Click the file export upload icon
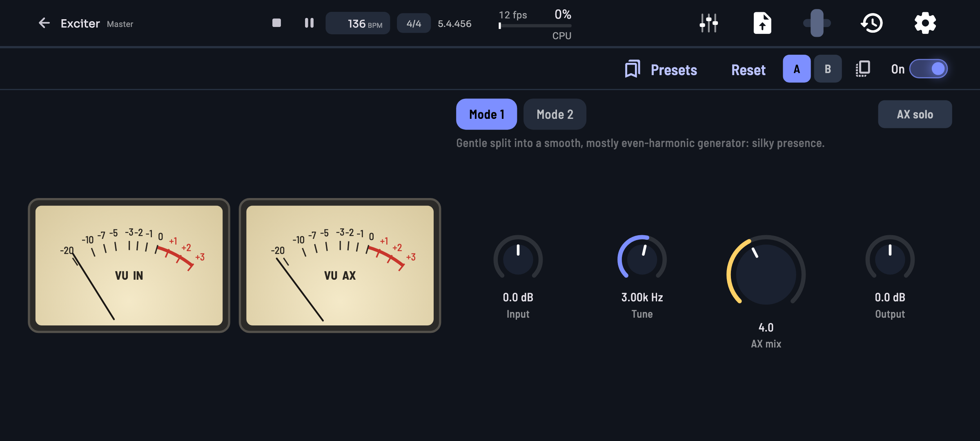 pyautogui.click(x=762, y=23)
